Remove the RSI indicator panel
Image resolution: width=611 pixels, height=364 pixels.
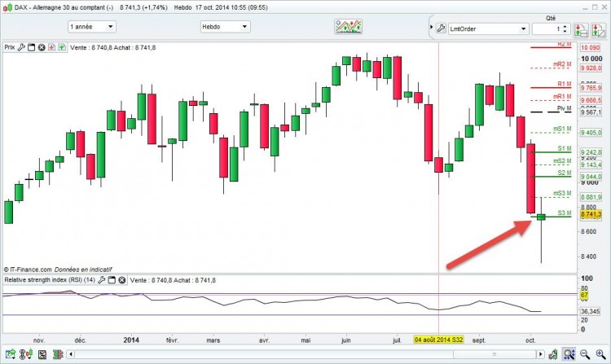tap(122, 280)
